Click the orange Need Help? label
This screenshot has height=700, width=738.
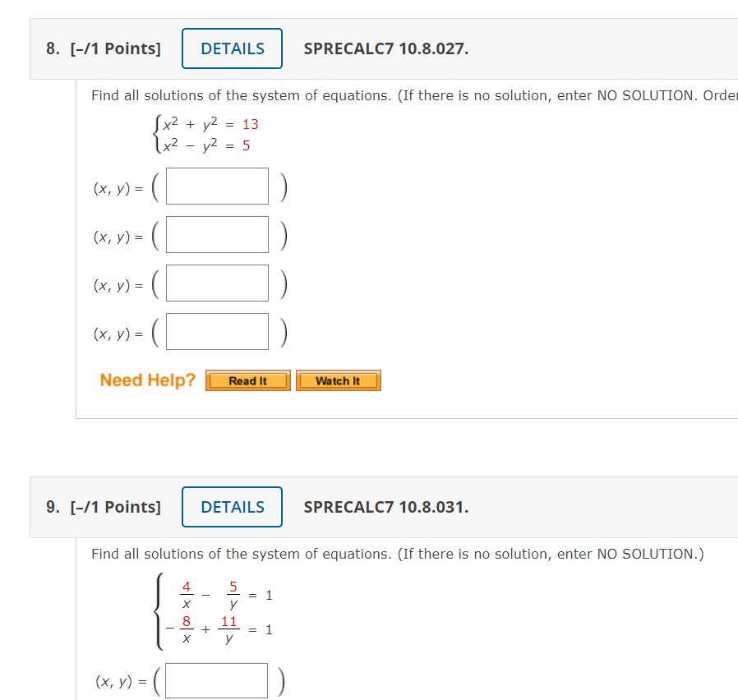pyautogui.click(x=148, y=380)
